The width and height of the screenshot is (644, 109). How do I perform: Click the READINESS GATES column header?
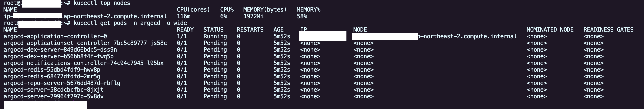(608, 30)
